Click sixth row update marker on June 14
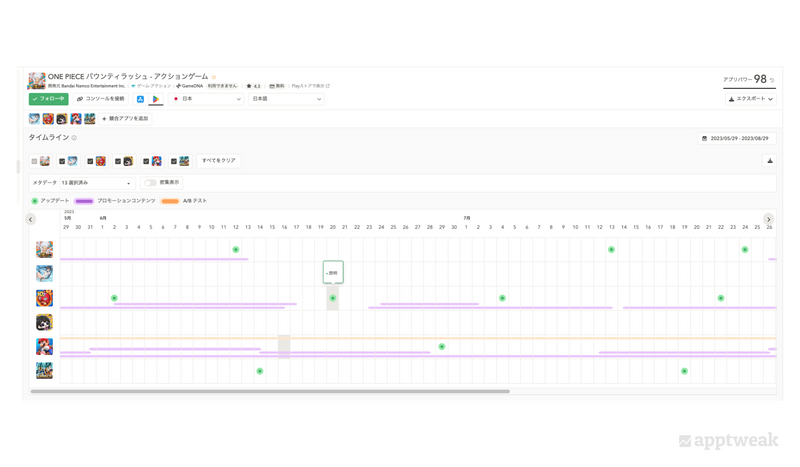The height and width of the screenshot is (467, 800). coord(260,371)
